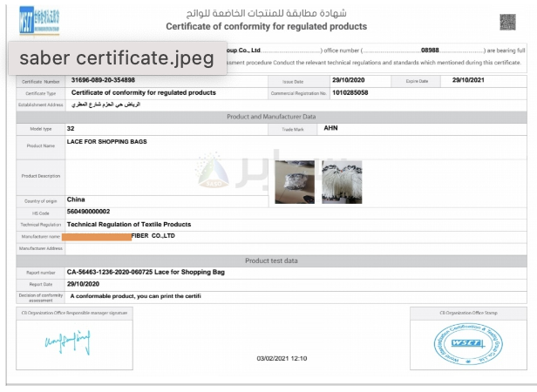Select the HS Code 560490000002
Viewport: 537px width, 392px height.
pyautogui.click(x=88, y=212)
